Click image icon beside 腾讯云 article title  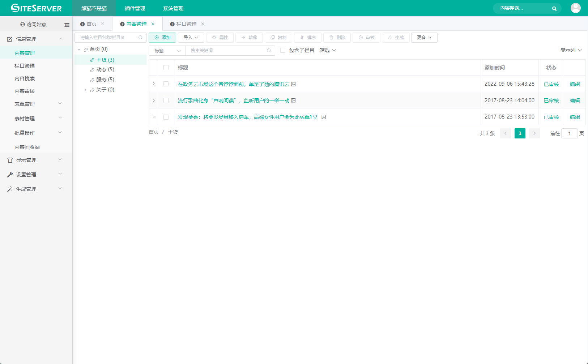click(x=294, y=84)
